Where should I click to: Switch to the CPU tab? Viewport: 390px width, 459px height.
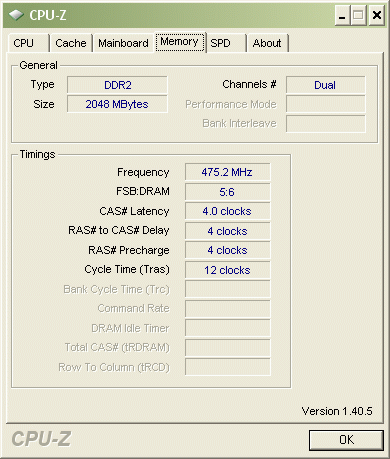(28, 43)
